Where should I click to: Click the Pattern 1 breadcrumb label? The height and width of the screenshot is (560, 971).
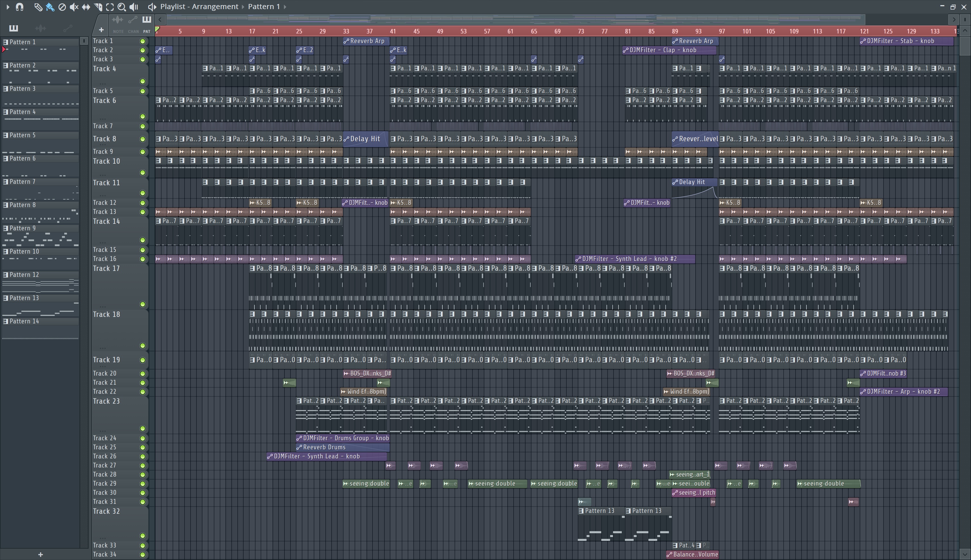click(x=264, y=7)
